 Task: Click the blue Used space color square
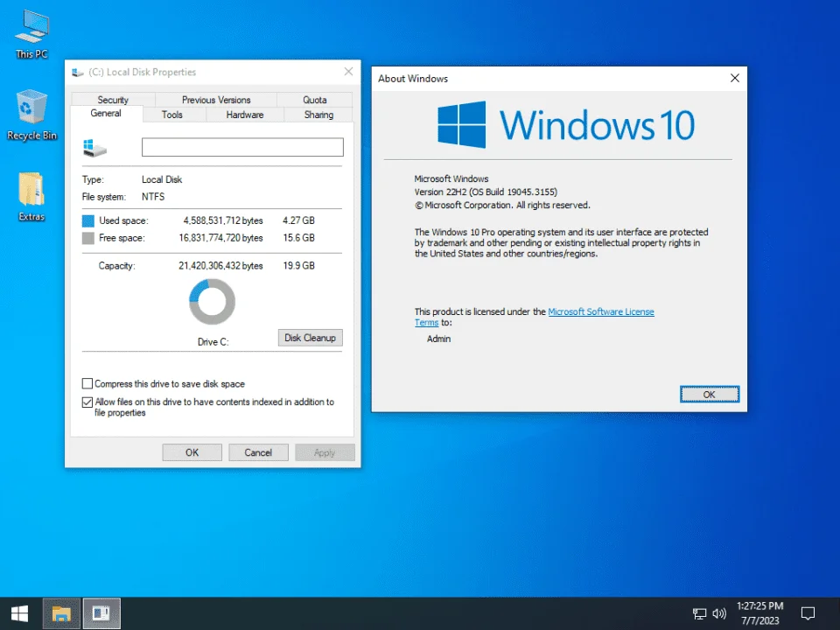pos(87,220)
